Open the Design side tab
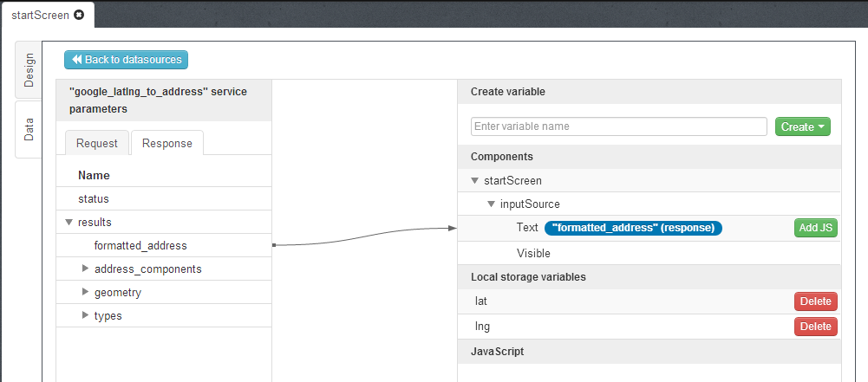Screen dimensions: 868x382 coord(29,70)
